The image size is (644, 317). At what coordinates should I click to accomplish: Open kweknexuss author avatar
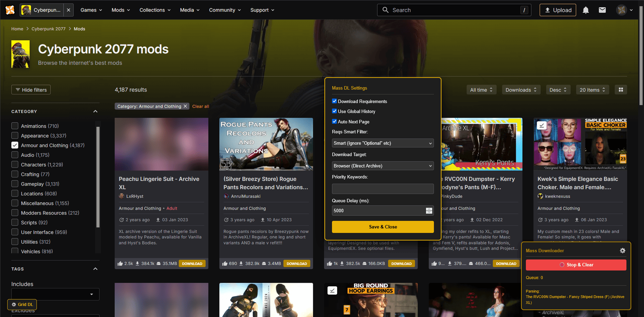coord(540,196)
